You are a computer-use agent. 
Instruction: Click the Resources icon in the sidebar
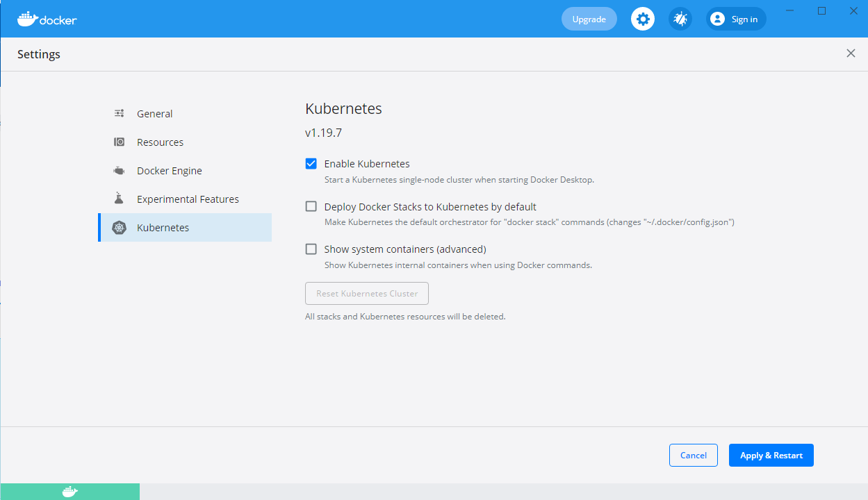point(119,142)
